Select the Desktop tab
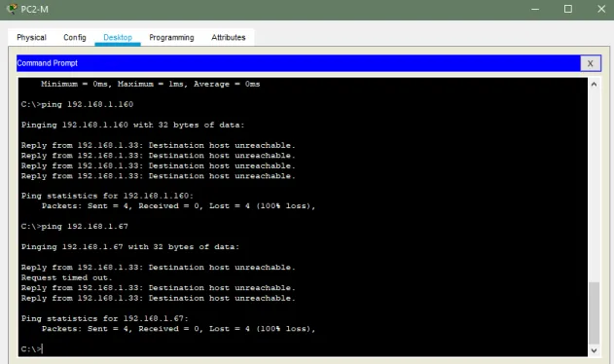The image size is (614, 364). 118,38
